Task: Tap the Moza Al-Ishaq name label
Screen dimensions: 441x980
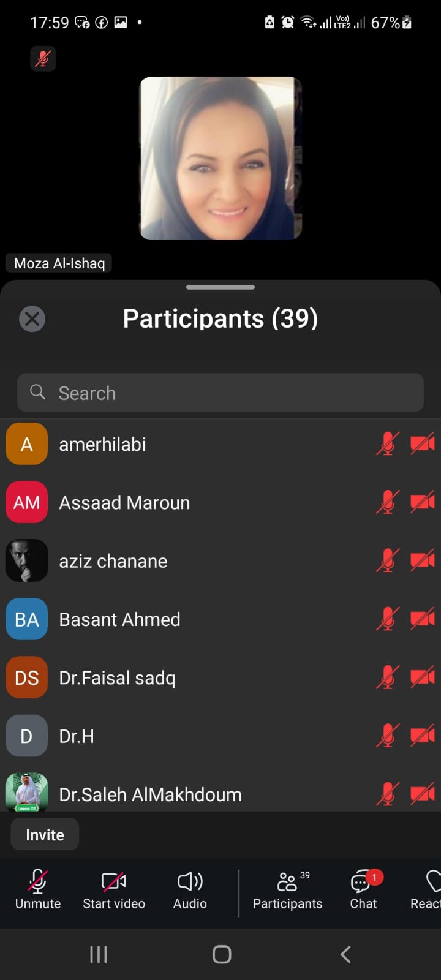Action: coord(59,263)
